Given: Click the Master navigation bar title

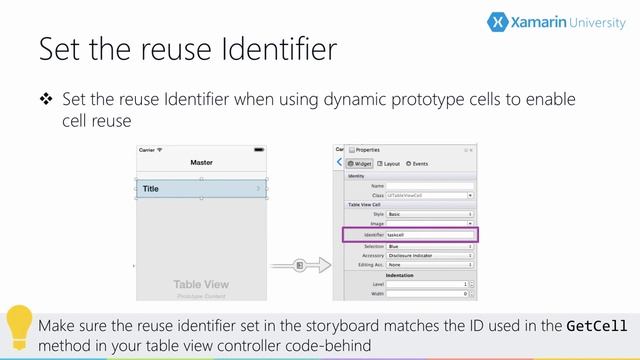Looking at the screenshot, I should point(201,162).
